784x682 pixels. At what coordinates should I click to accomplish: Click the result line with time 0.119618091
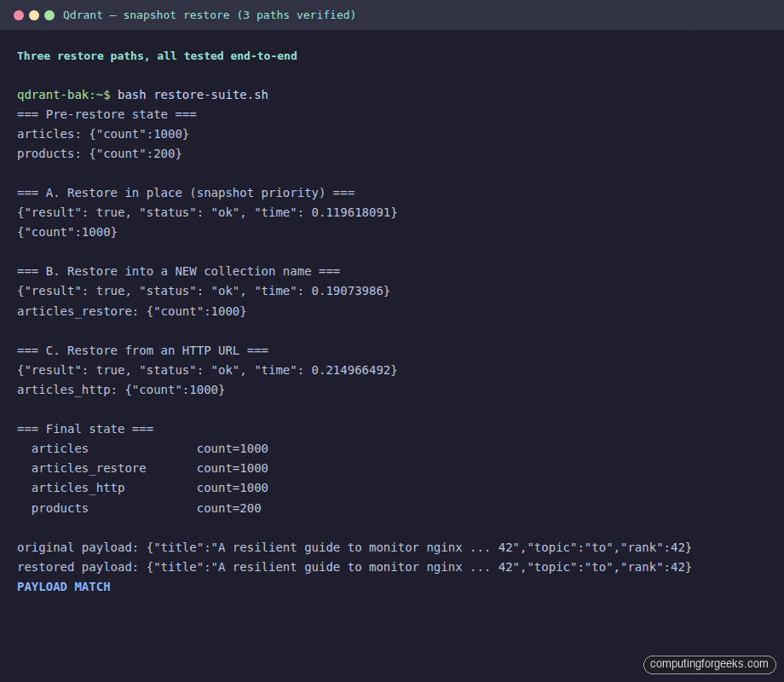click(207, 212)
